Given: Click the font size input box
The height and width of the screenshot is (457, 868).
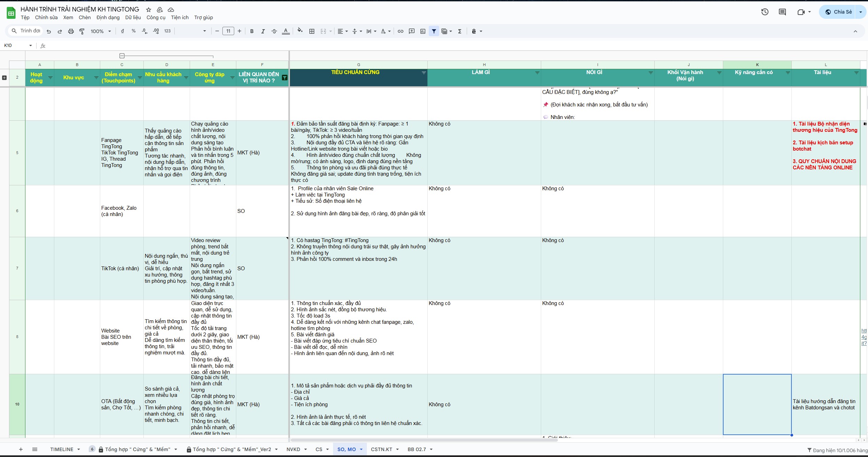Looking at the screenshot, I should click(228, 31).
